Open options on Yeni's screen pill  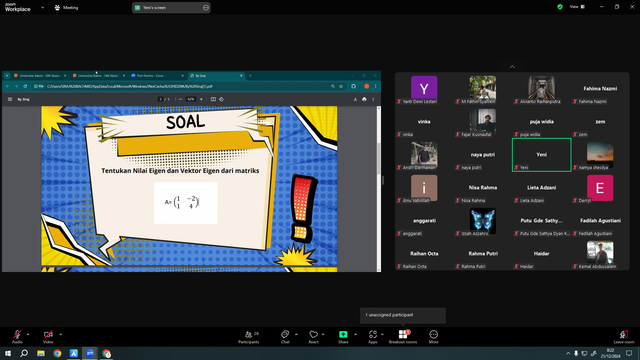206,7
